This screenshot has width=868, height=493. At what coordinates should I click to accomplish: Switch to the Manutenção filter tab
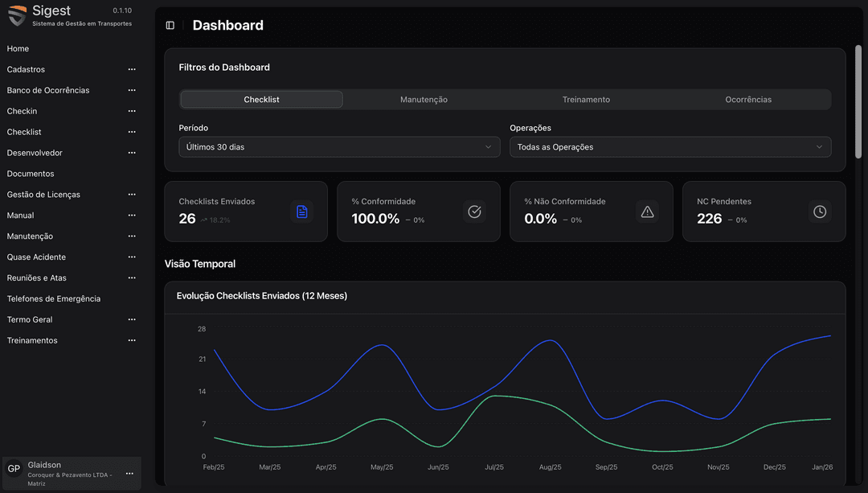424,99
